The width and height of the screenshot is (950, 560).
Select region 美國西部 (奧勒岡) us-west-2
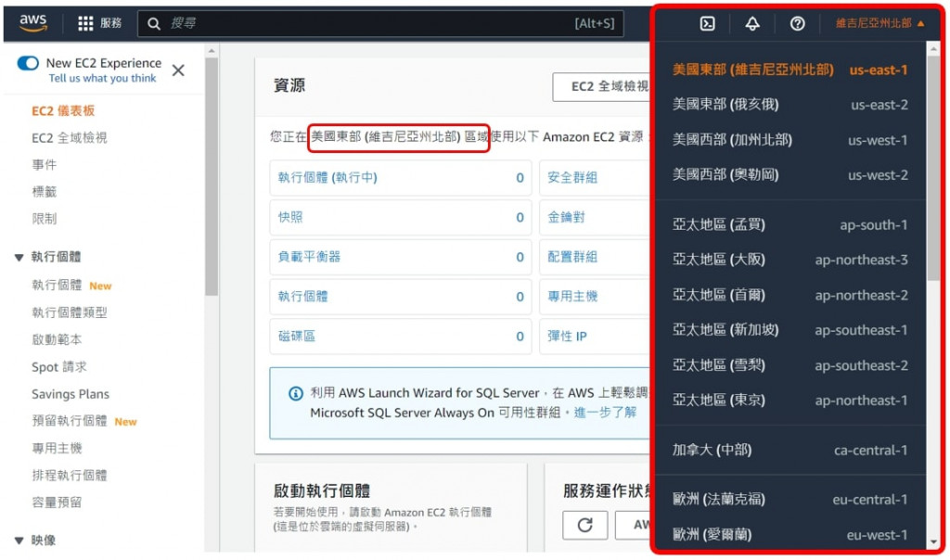click(x=790, y=175)
